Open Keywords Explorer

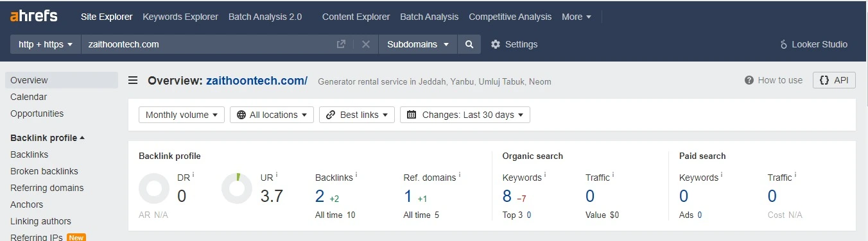[180, 17]
